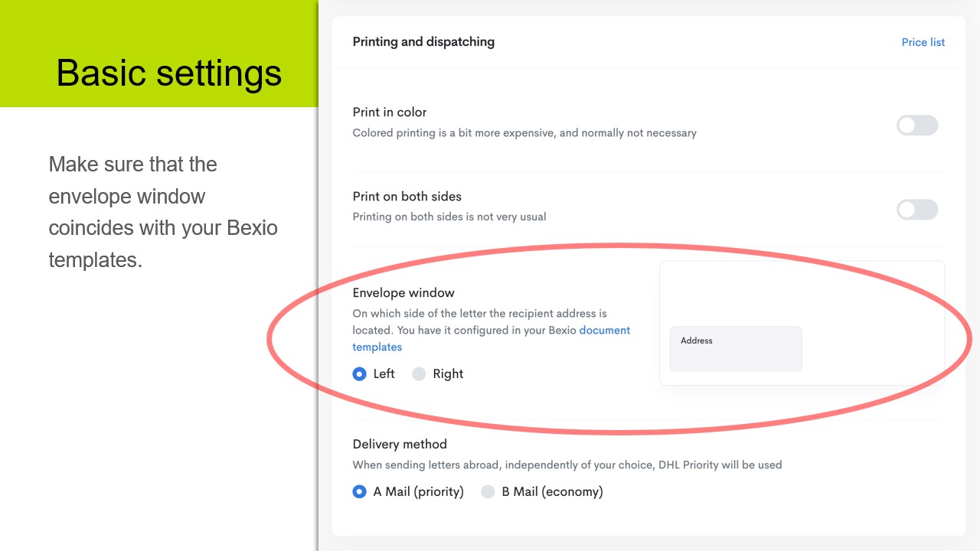This screenshot has height=551, width=980.
Task: Open the Price list link
Action: click(923, 42)
